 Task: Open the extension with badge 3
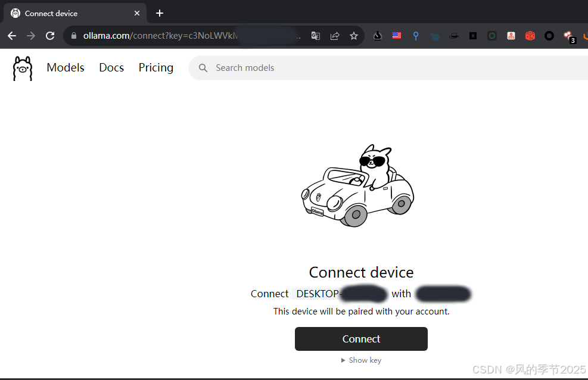point(570,37)
